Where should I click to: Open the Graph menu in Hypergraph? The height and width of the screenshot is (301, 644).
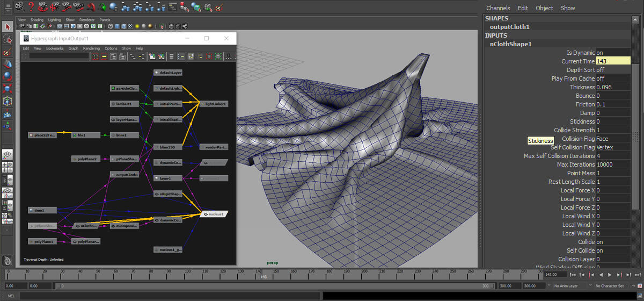pos(73,48)
